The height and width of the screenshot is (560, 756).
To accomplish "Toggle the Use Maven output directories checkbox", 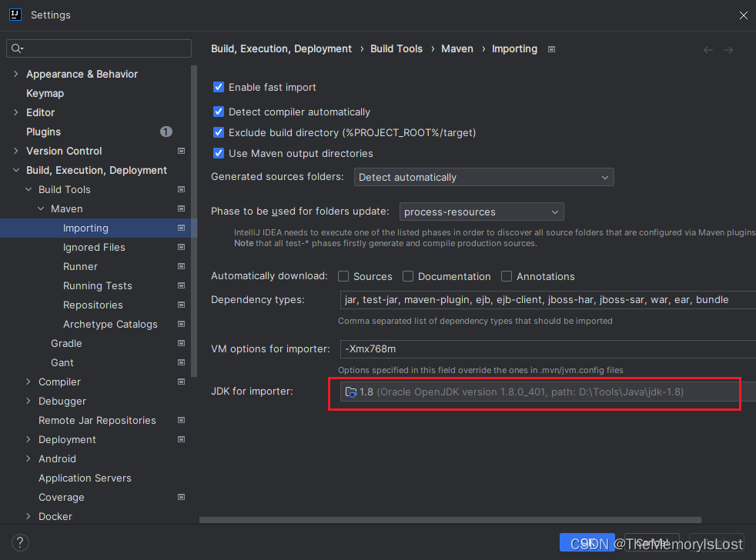I will pyautogui.click(x=219, y=153).
